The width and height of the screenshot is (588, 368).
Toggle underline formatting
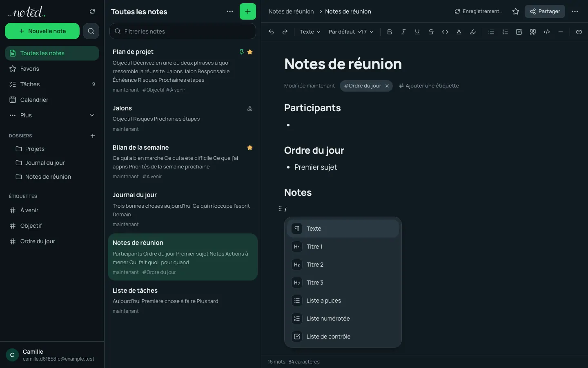417,32
